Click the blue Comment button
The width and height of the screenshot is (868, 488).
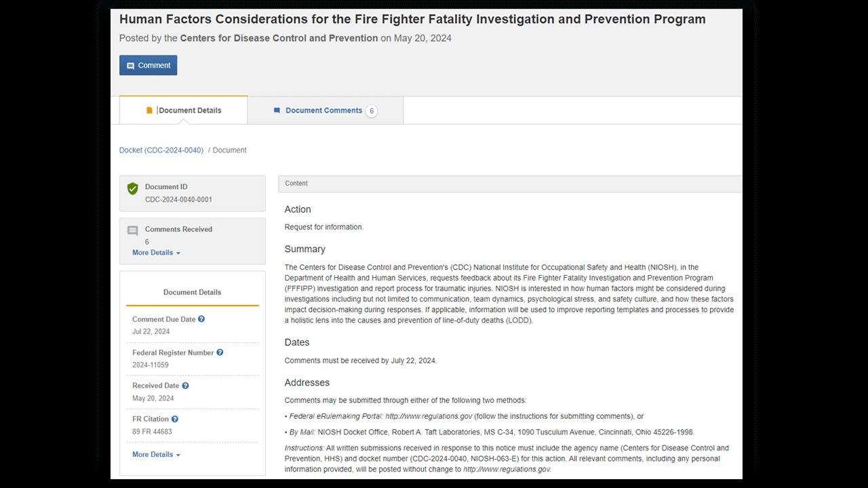coord(149,66)
